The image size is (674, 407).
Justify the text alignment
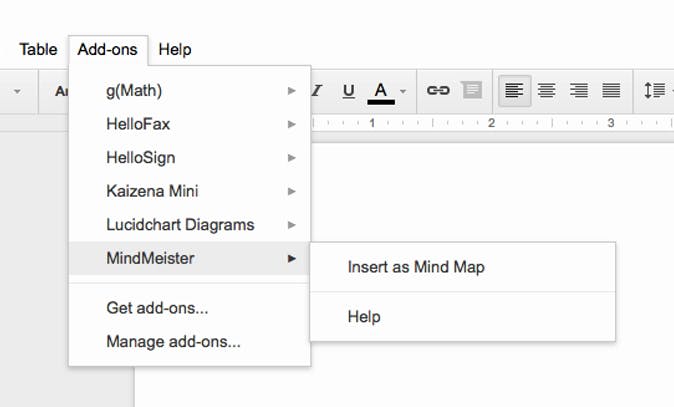(x=610, y=91)
